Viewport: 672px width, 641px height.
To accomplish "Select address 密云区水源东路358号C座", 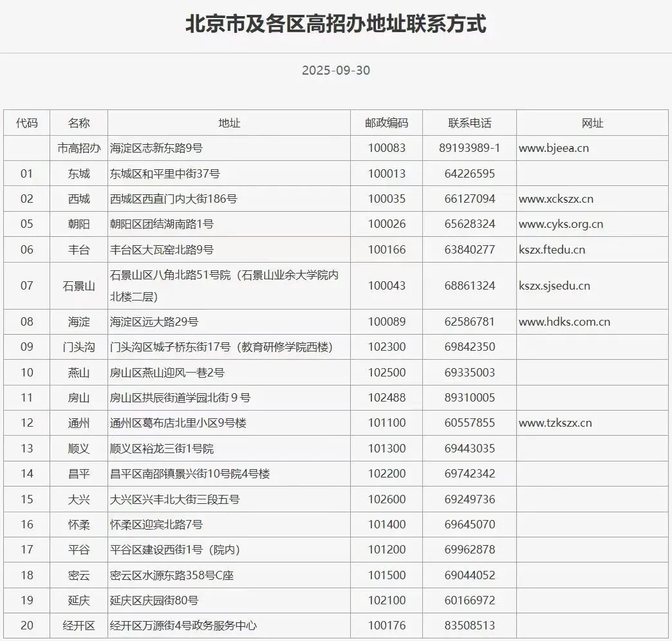I will (x=171, y=575).
